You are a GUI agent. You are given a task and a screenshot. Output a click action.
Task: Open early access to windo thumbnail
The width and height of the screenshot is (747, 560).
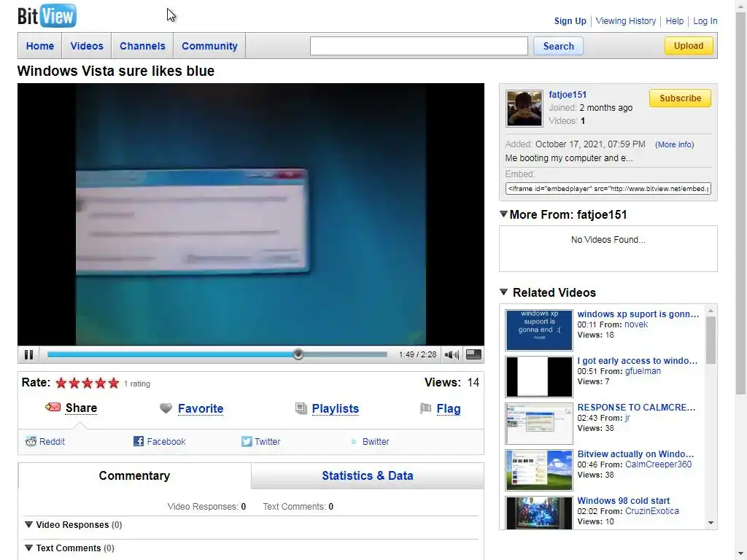click(539, 377)
